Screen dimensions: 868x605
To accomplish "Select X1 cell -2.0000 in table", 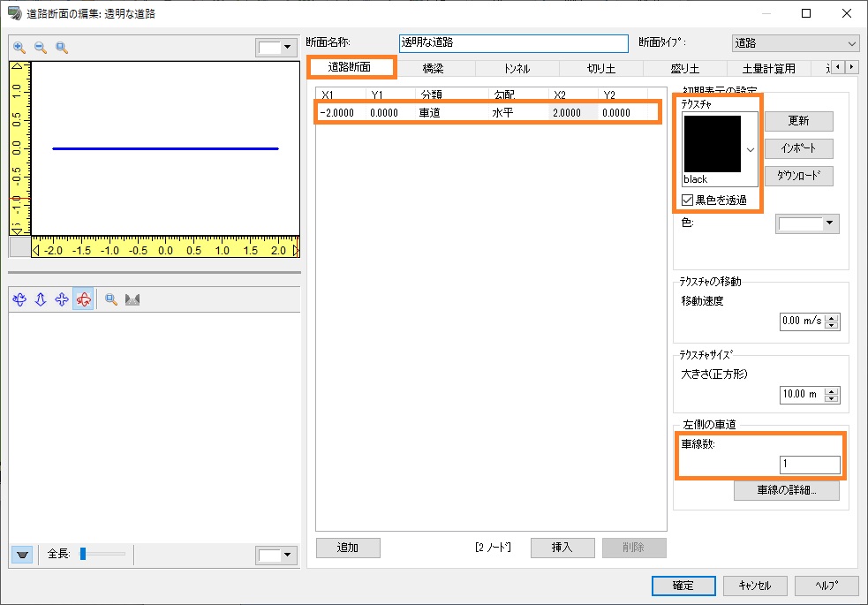I will pos(341,113).
